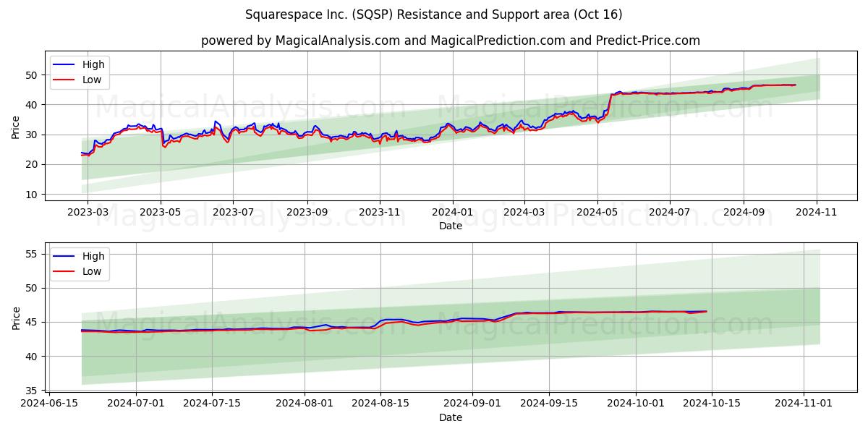Viewport: 868px width, 434px height.
Task: Click the '2023-05' x-axis label
Action: [x=161, y=213]
